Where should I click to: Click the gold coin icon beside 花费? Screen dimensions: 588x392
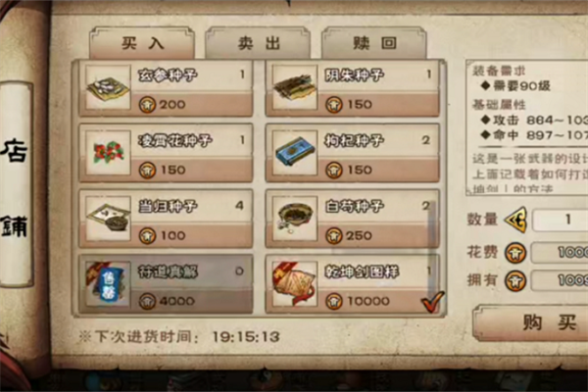click(515, 253)
